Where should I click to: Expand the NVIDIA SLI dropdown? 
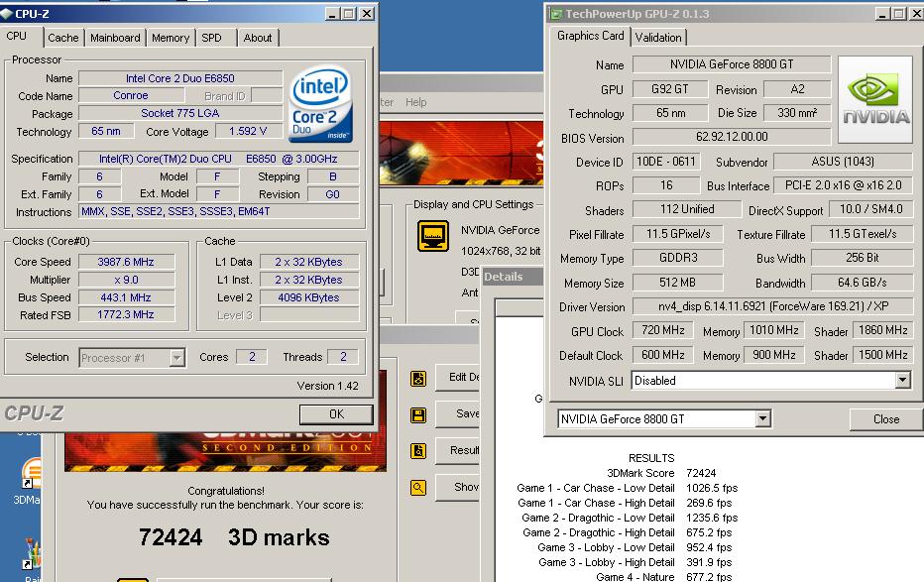[903, 381]
